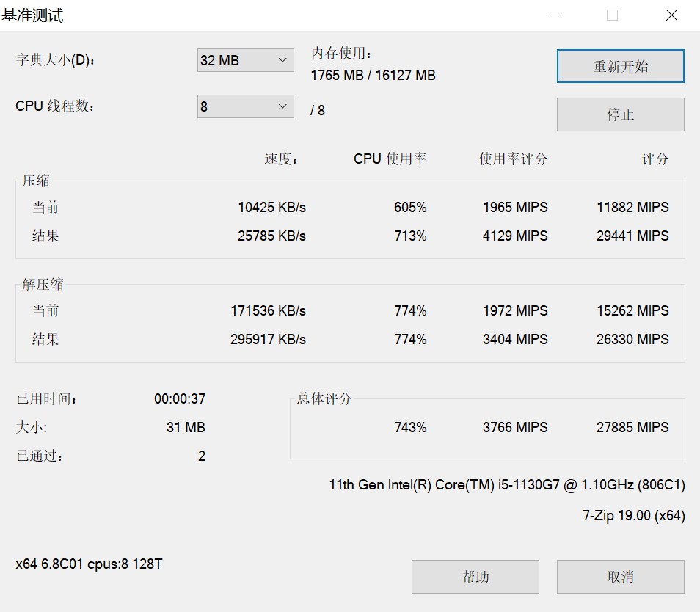Click the elapsed time value 00:00:37

click(x=179, y=399)
